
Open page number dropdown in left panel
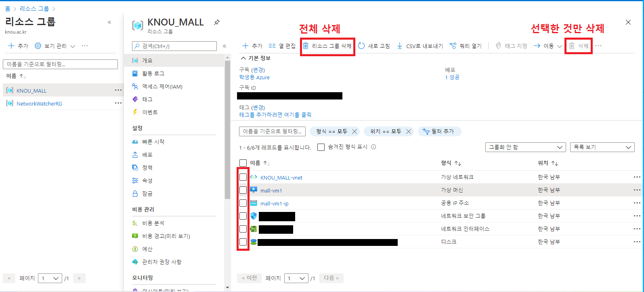(50, 278)
